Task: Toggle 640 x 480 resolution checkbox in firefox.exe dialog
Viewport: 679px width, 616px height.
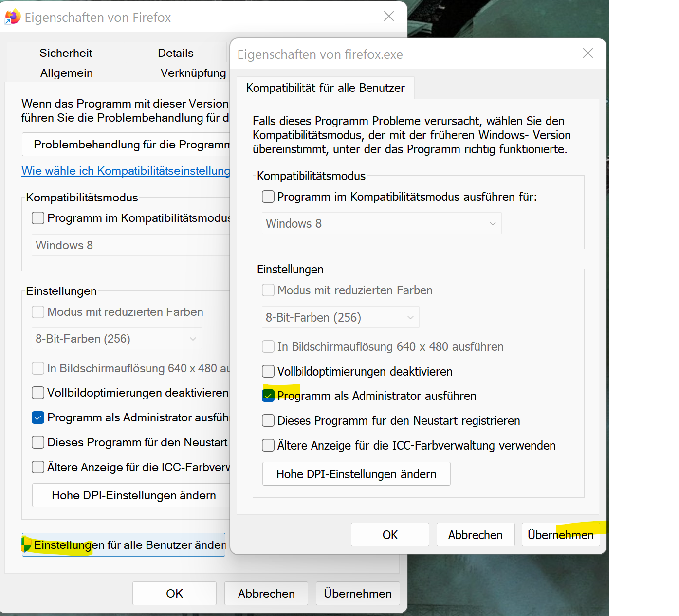Action: pyautogui.click(x=268, y=346)
